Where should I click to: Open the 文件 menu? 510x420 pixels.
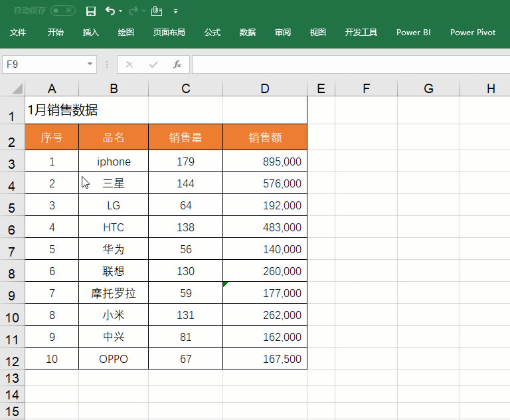coord(18,33)
